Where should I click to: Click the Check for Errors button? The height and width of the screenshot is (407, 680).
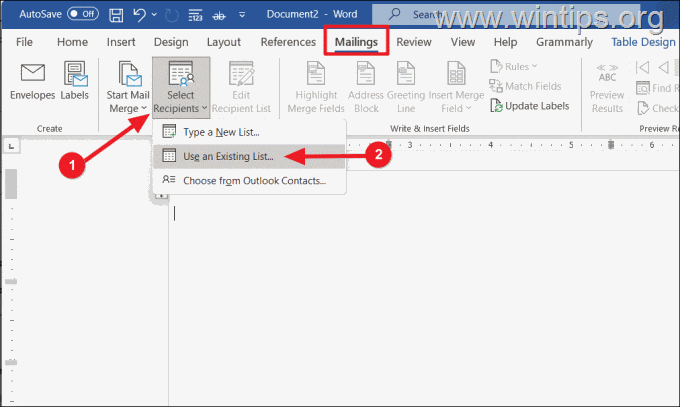tap(657, 108)
